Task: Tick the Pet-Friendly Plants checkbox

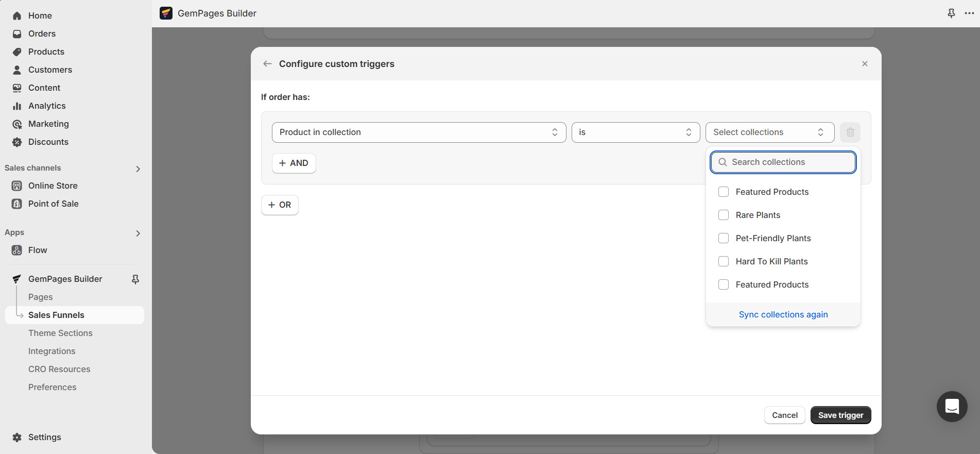Action: pyautogui.click(x=724, y=239)
